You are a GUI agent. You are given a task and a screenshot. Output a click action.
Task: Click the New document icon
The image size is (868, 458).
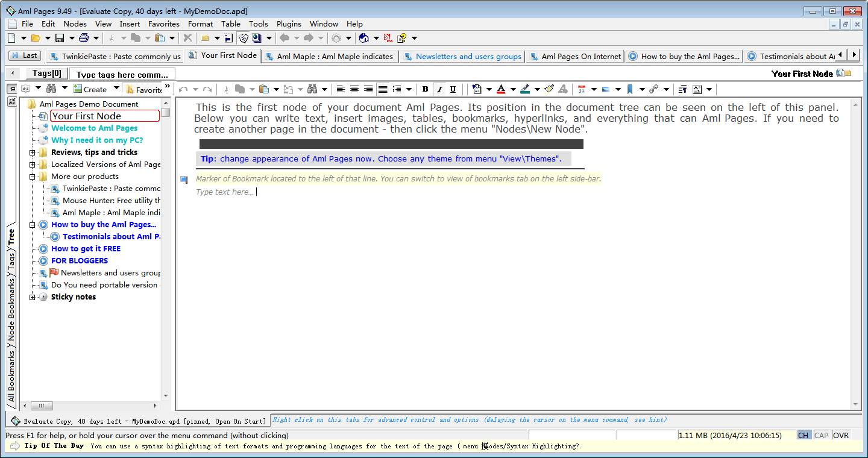click(x=11, y=38)
